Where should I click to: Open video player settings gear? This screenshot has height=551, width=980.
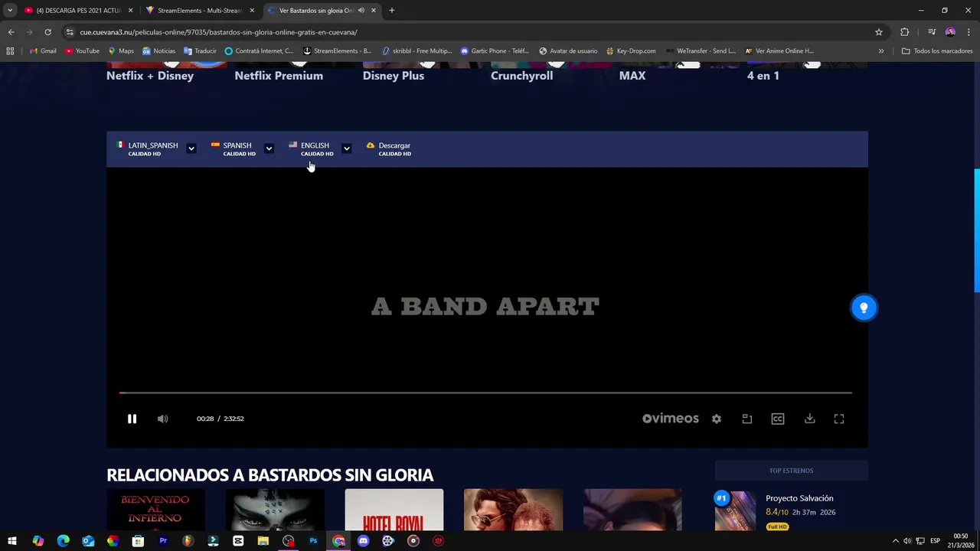coord(717,419)
